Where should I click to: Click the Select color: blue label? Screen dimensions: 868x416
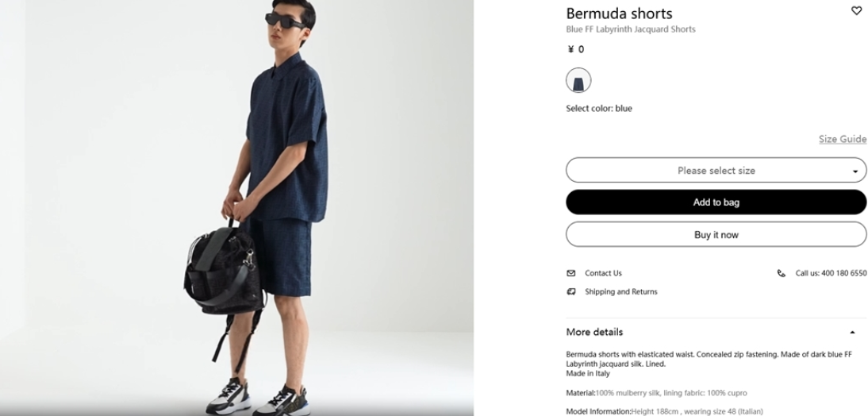point(599,108)
